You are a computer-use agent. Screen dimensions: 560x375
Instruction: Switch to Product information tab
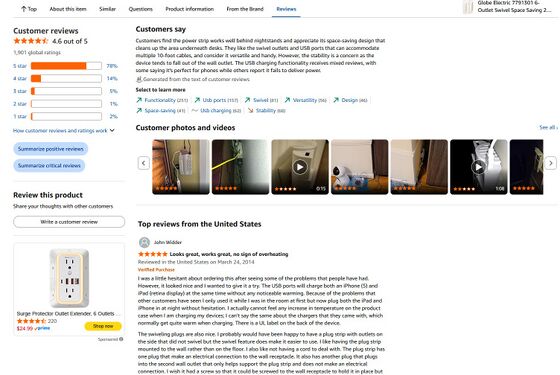[189, 9]
